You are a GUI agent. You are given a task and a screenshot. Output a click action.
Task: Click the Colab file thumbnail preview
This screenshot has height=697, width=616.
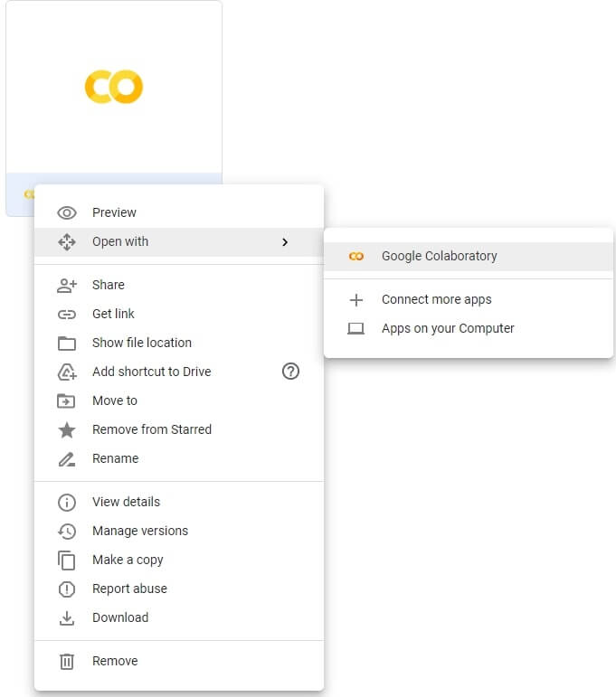tap(114, 87)
